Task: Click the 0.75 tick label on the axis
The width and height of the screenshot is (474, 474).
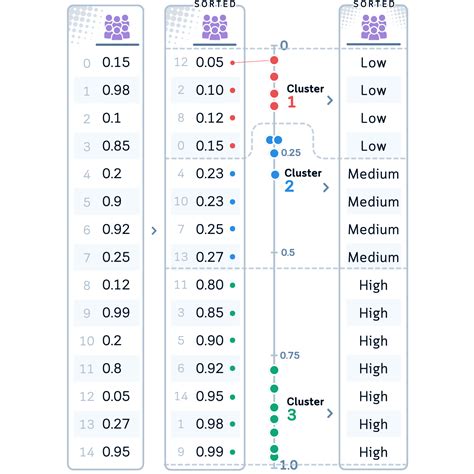Action: click(x=290, y=355)
